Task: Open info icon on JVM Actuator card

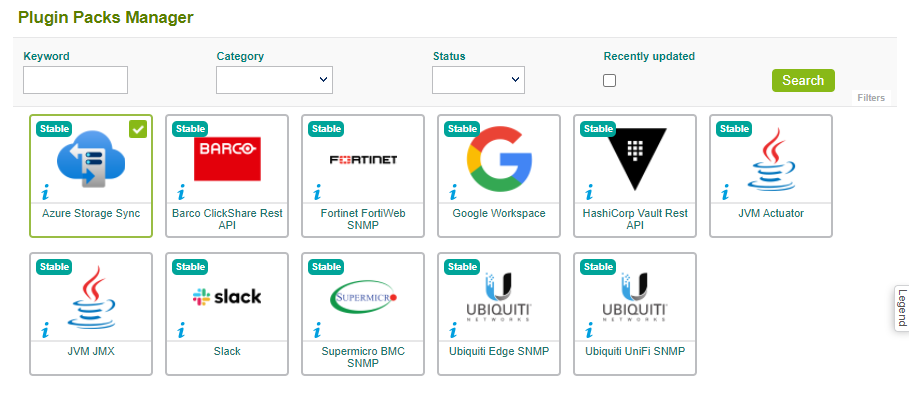Action: pyautogui.click(x=725, y=192)
